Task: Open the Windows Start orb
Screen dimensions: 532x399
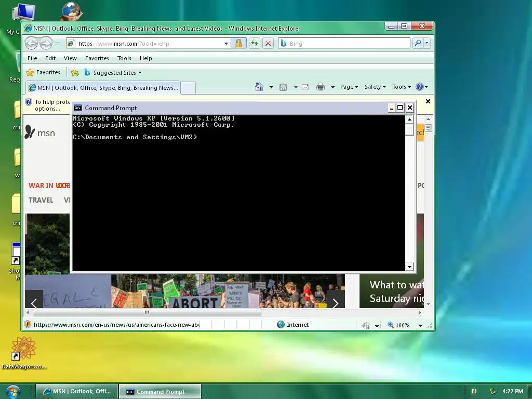Action: click(x=13, y=392)
